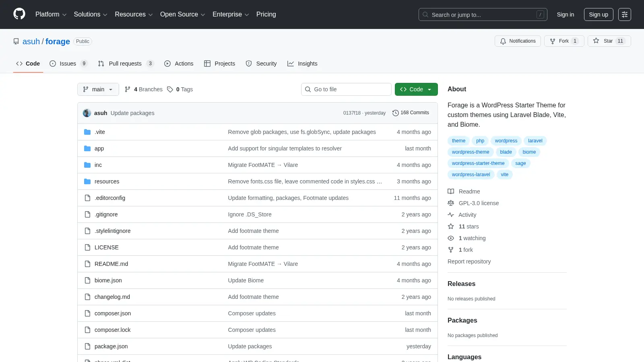Expand the Resources menu
The image size is (644, 362).
tap(134, 14)
